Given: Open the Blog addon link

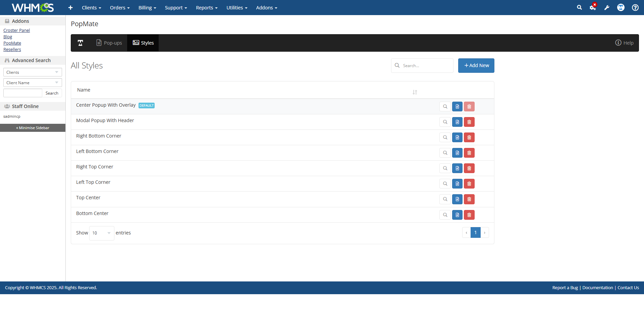Looking at the screenshot, I should (x=8, y=37).
